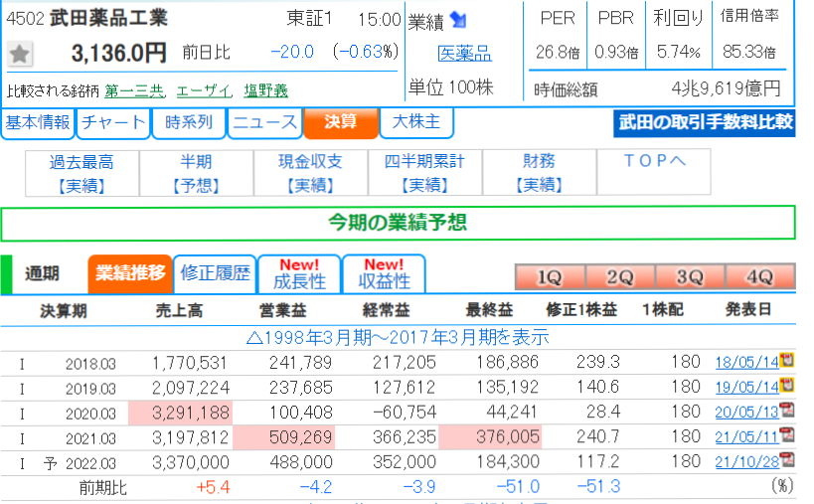Click market cap 4兆9,619億円
Screen dimensions: 814x504
click(726, 88)
